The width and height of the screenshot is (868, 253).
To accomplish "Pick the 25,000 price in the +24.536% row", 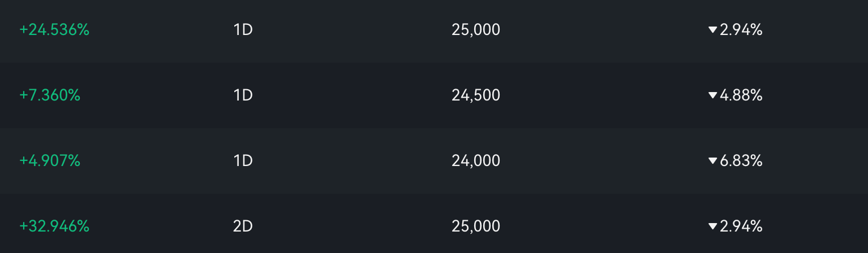I will [476, 30].
